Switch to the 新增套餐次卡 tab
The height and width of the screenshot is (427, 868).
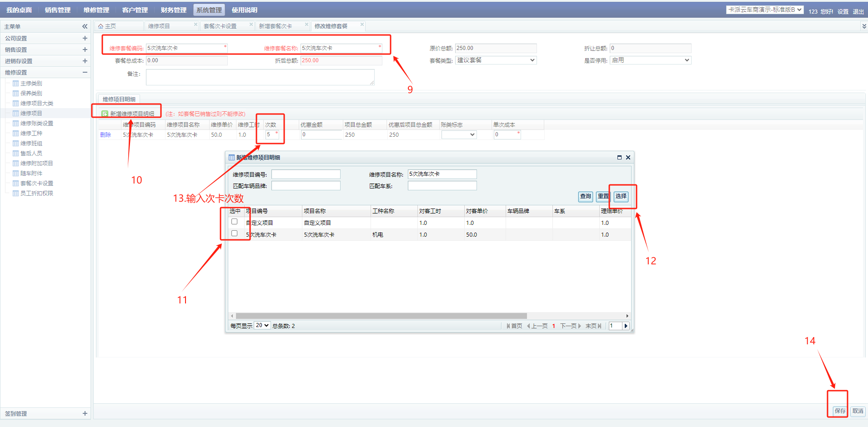(276, 26)
